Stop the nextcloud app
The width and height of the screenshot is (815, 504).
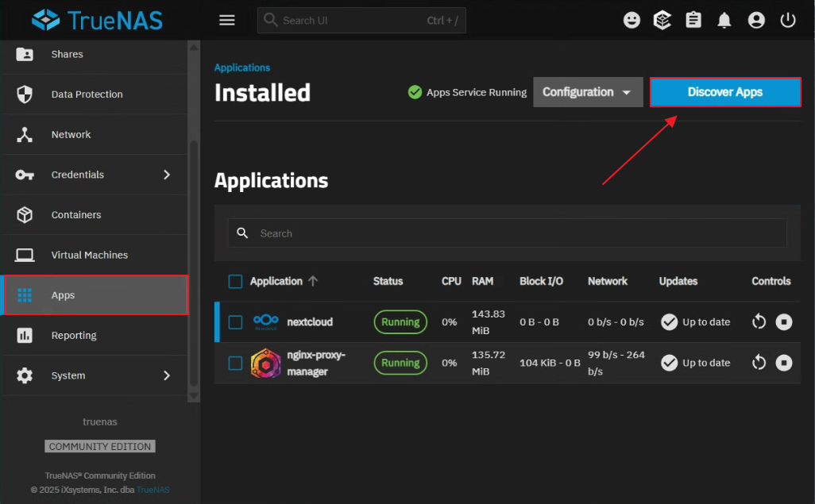coord(784,321)
